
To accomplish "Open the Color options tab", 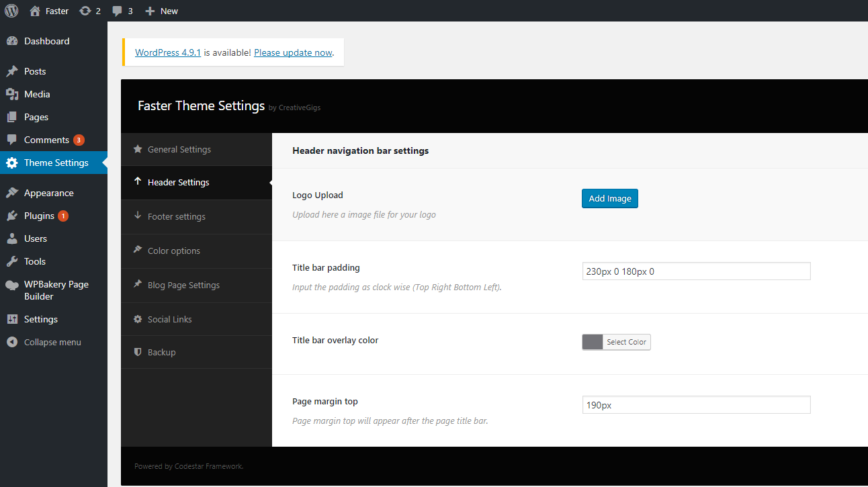I will coord(173,251).
